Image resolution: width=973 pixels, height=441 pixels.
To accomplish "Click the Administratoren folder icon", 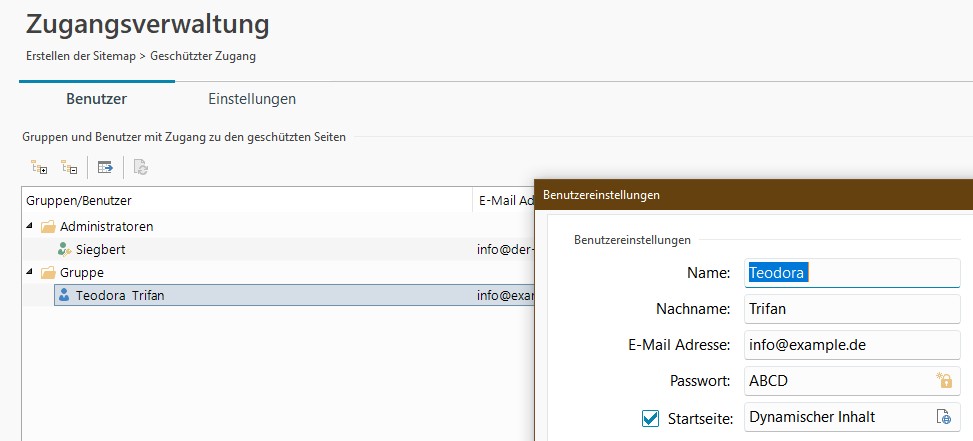I will pos(48,227).
